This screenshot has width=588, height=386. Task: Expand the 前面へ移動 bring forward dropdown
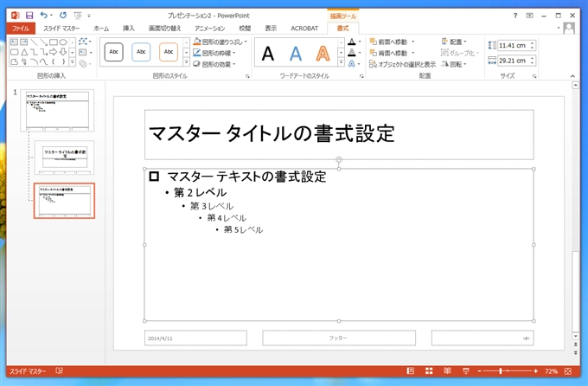(413, 42)
